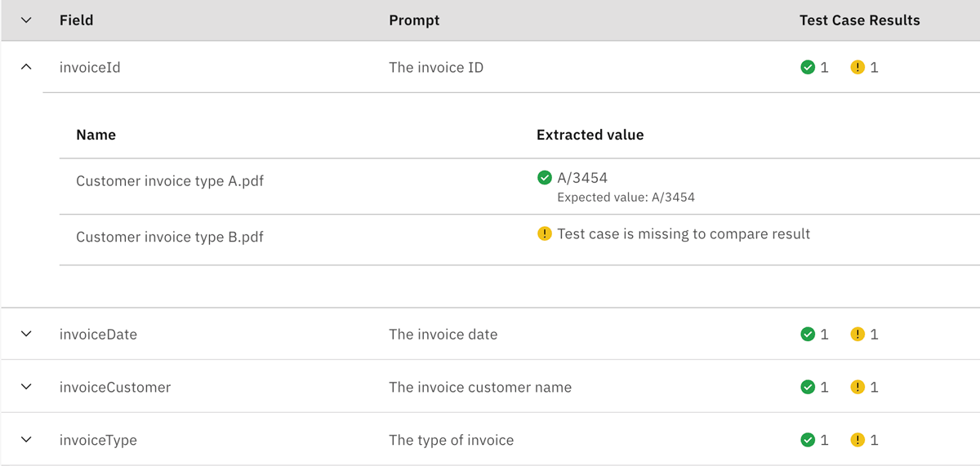Expand the invoiceCustomer row chevron
This screenshot has width=980, height=466.
pyautogui.click(x=26, y=387)
